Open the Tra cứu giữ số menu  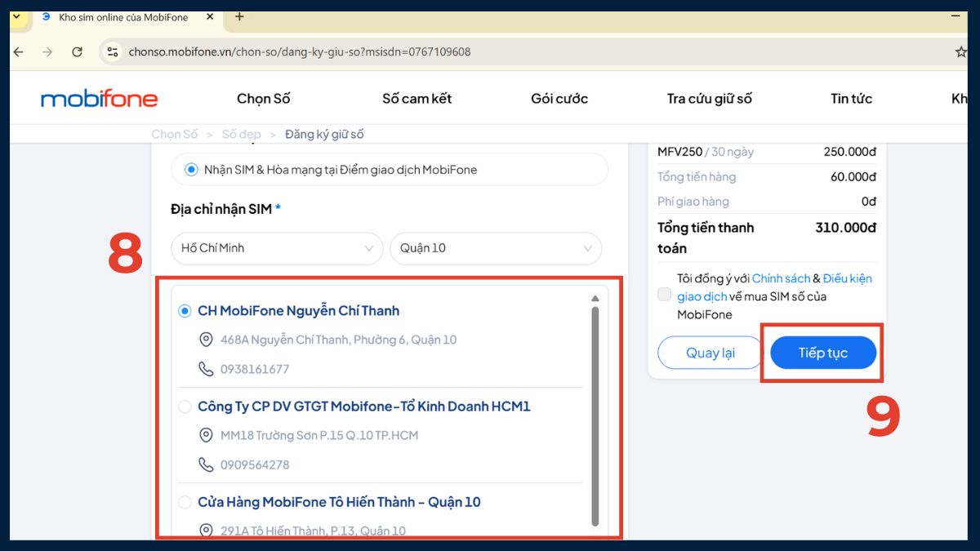709,99
